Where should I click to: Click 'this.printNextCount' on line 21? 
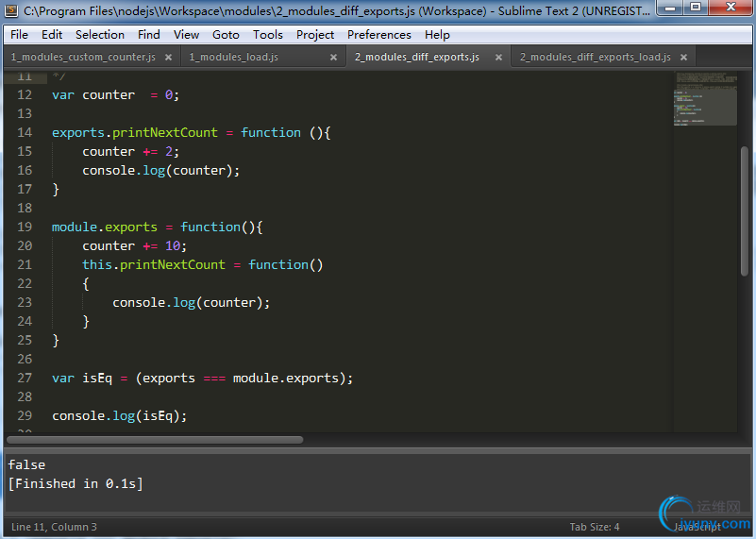click(154, 264)
